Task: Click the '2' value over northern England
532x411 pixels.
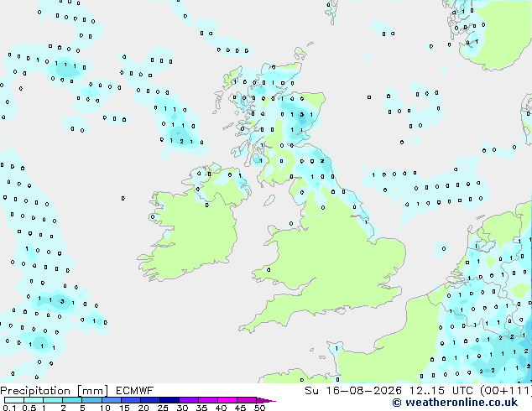Action: (322, 161)
